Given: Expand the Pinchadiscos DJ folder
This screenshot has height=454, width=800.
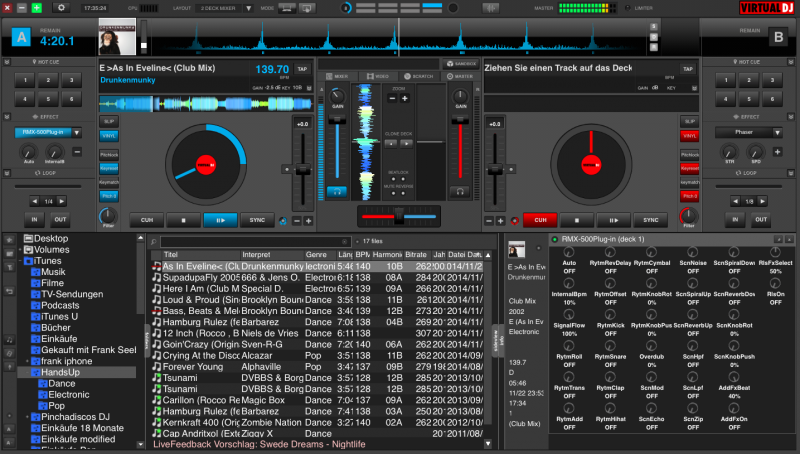Looking at the screenshot, I should [x=28, y=417].
